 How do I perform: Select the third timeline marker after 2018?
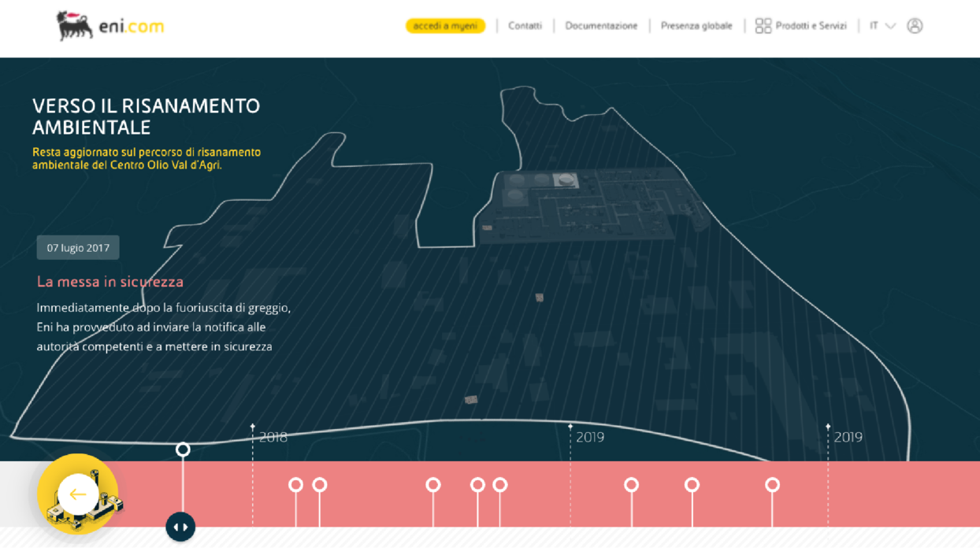tap(432, 485)
